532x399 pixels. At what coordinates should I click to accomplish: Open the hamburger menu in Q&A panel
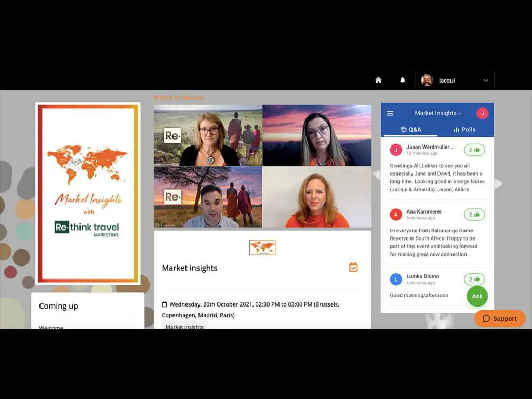(390, 113)
